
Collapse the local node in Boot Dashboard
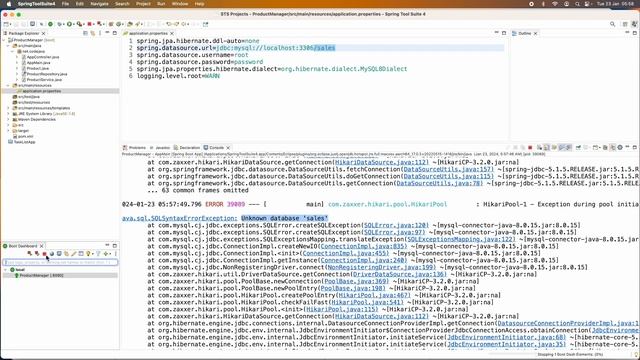[x=6, y=270]
